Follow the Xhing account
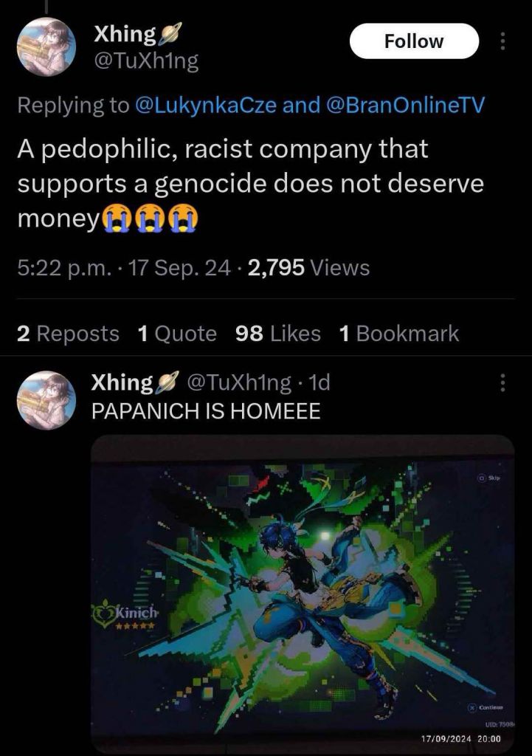 (x=414, y=41)
